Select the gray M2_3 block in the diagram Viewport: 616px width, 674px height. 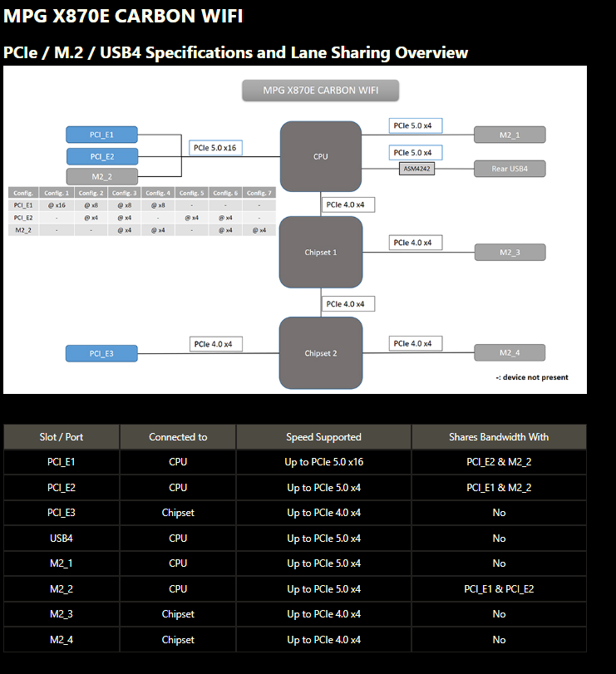pyautogui.click(x=510, y=253)
